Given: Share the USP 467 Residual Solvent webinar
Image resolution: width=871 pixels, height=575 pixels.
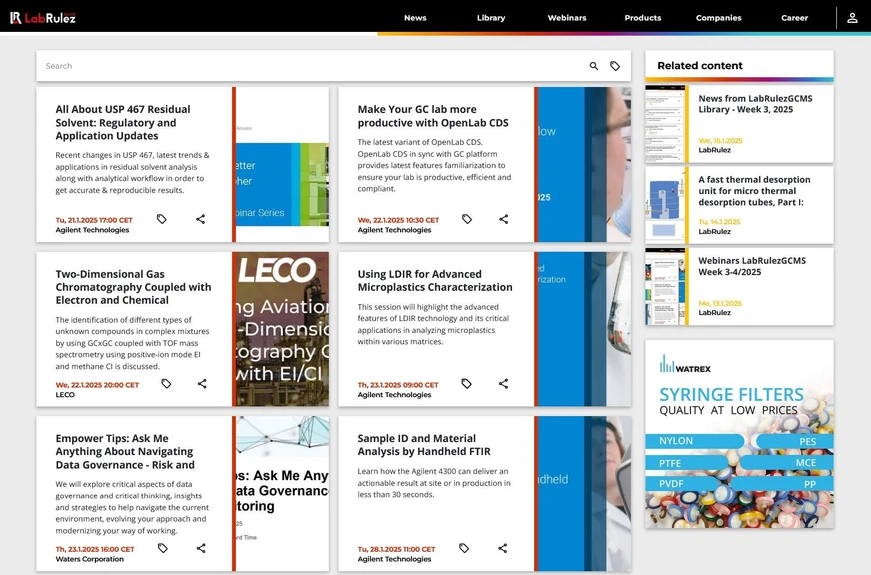Looking at the screenshot, I should click(x=201, y=219).
